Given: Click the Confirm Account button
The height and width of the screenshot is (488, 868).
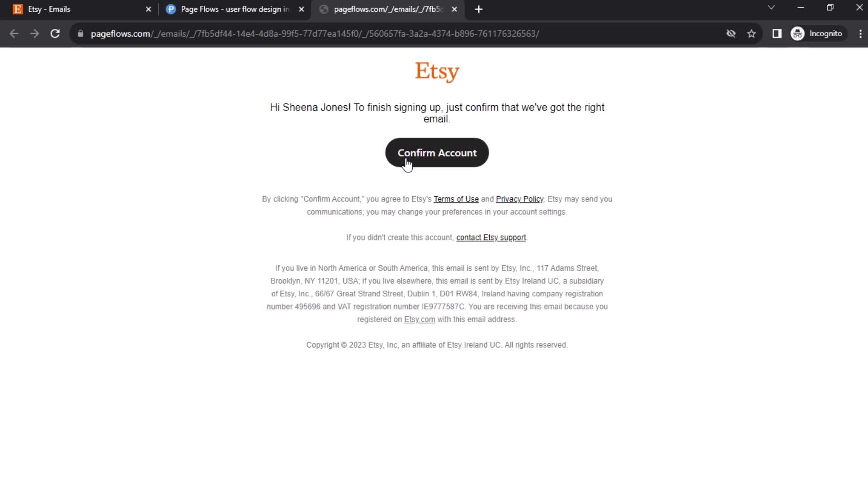Looking at the screenshot, I should 437,153.
